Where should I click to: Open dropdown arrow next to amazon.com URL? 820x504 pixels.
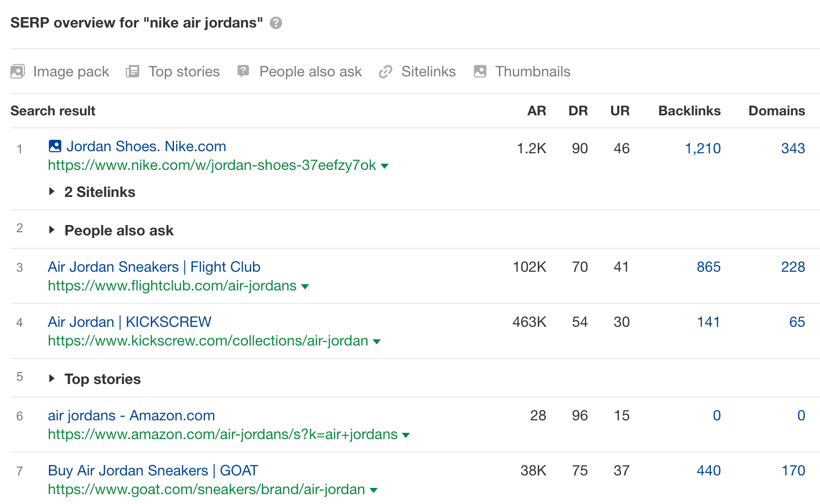coord(406,435)
